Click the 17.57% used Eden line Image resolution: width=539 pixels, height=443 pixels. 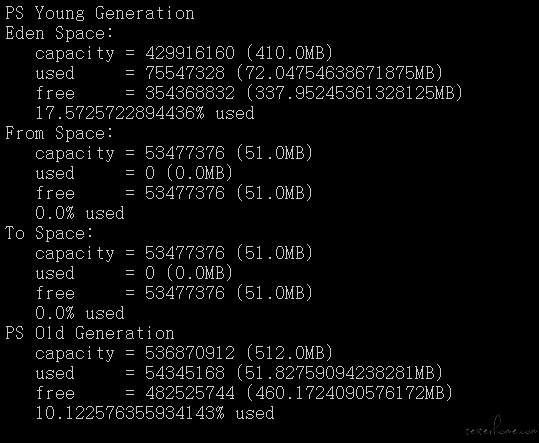tap(145, 113)
